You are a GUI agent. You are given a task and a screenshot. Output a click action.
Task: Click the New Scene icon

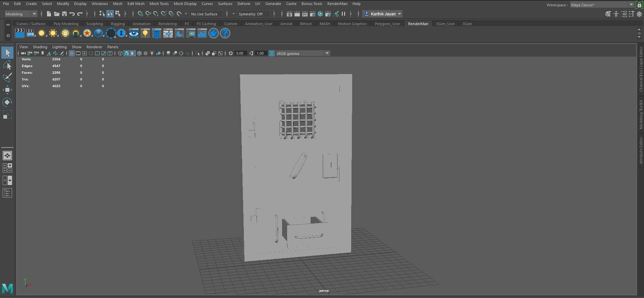click(x=49, y=14)
